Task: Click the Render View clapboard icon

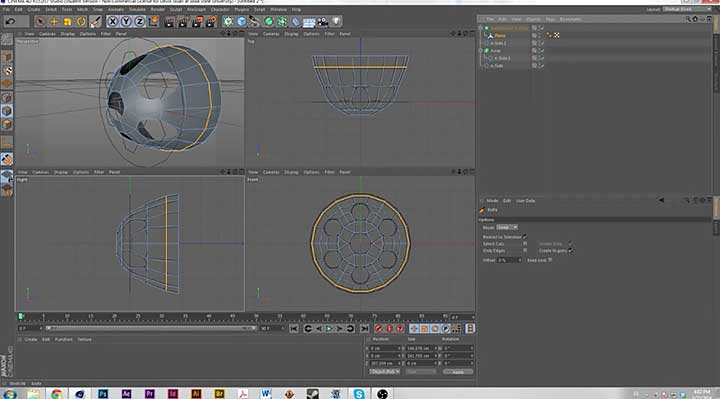Action: pyautogui.click(x=169, y=21)
